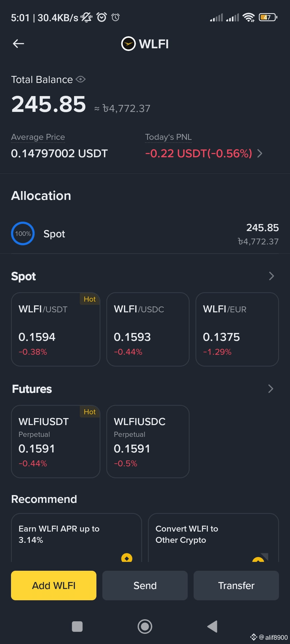
Task: Tap the Android back triangle icon
Action: 212,627
